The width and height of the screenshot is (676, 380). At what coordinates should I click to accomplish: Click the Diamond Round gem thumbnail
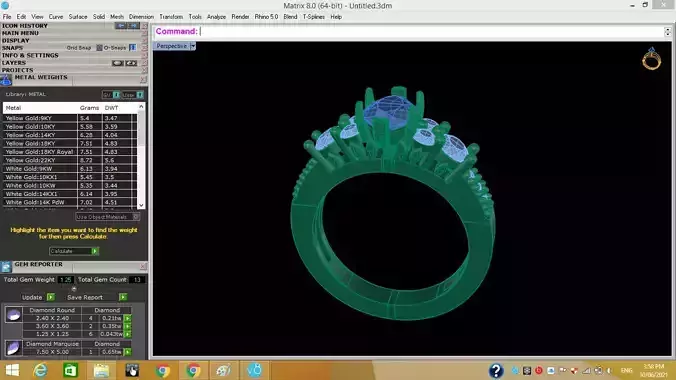[x=13, y=314]
